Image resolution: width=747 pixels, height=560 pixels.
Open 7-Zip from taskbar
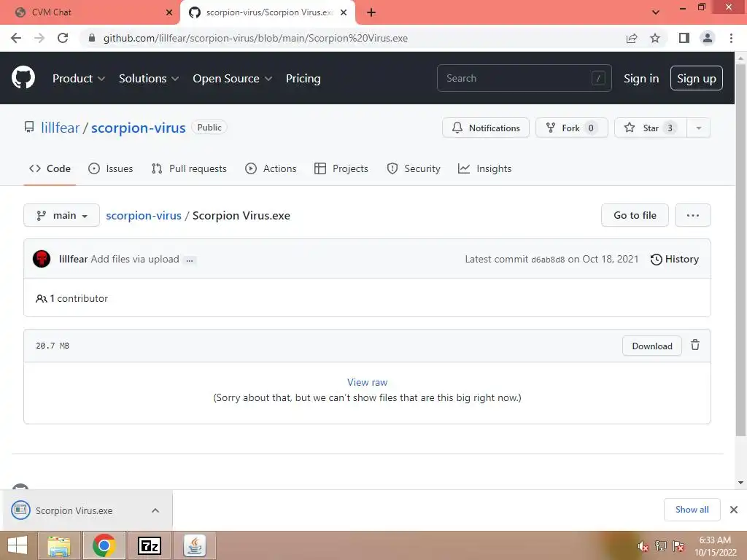tap(150, 545)
